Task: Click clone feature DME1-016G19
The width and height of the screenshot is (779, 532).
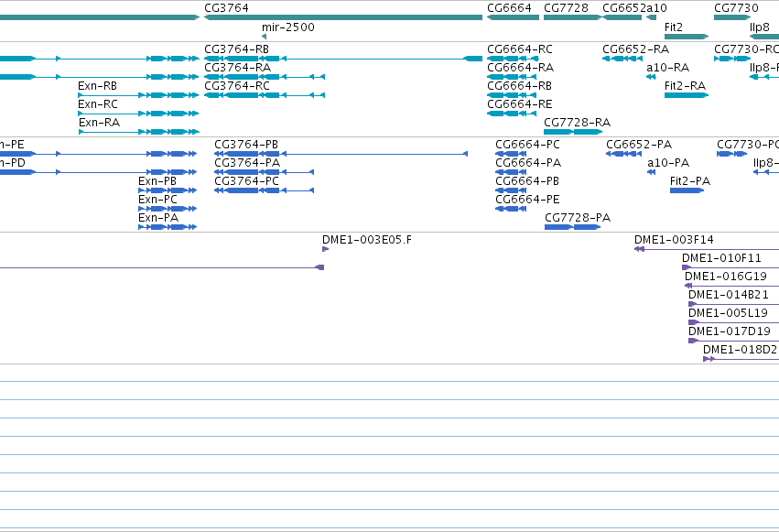Action: pyautogui.click(x=731, y=286)
